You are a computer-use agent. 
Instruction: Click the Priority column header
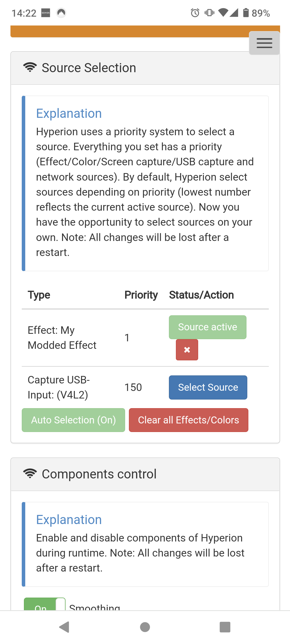pyautogui.click(x=141, y=295)
